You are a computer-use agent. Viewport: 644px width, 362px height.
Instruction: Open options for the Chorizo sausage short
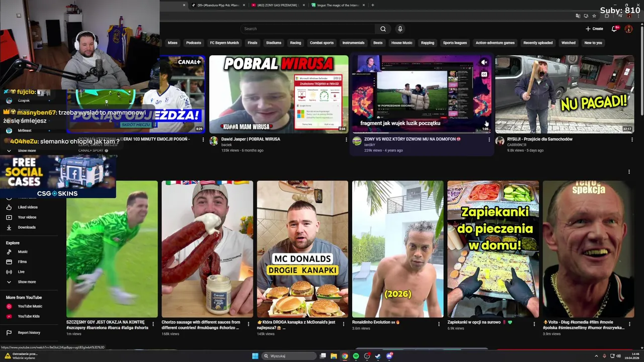(x=248, y=324)
